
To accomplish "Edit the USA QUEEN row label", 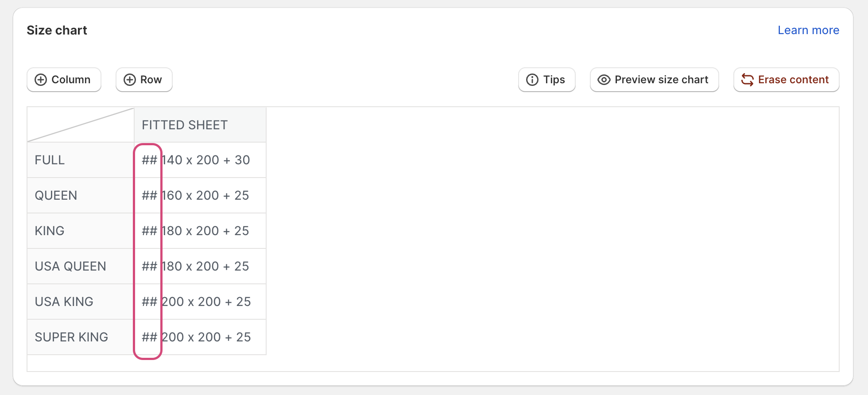I will 80,266.
